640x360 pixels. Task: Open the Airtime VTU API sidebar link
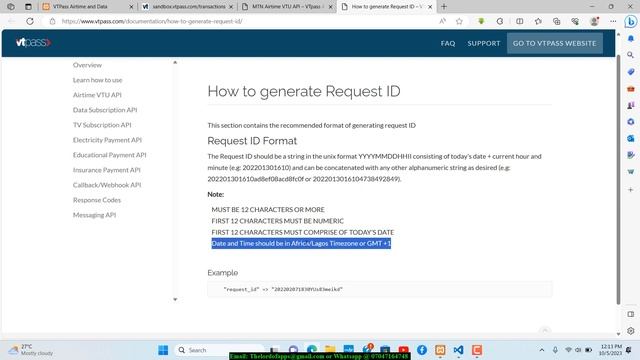97,95
